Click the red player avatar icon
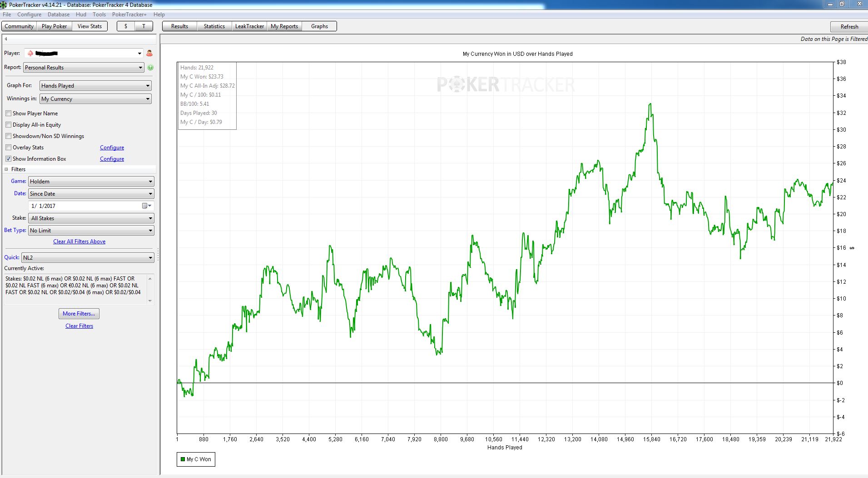The height and width of the screenshot is (478, 868). pos(149,53)
